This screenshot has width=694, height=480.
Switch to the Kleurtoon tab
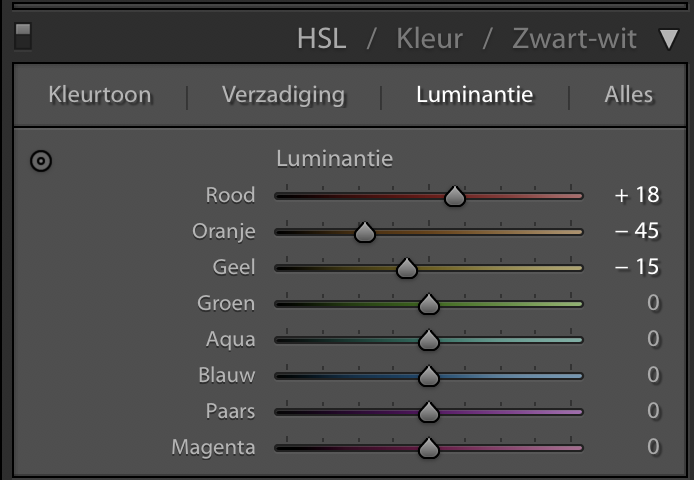100,95
